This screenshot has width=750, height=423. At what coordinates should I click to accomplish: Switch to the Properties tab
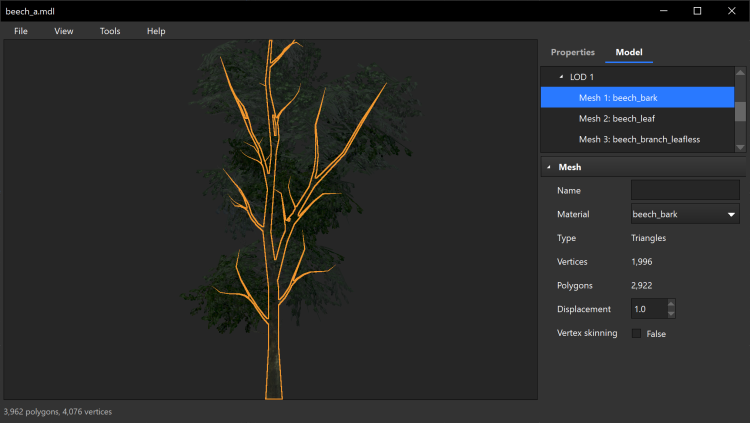573,52
